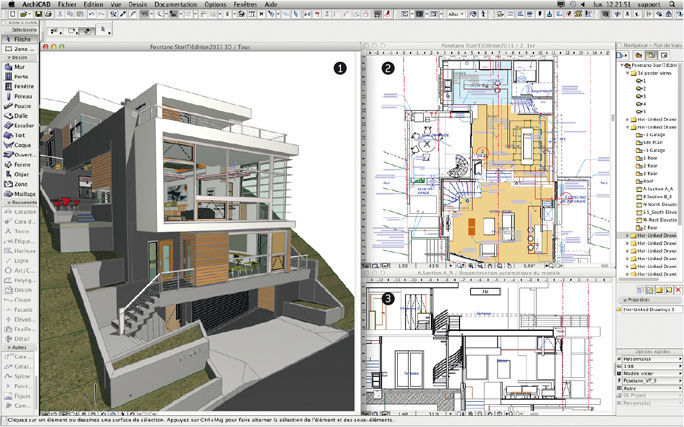Select the Flèche arrow tool
Viewport: 684px width, 427px height.
point(19,39)
